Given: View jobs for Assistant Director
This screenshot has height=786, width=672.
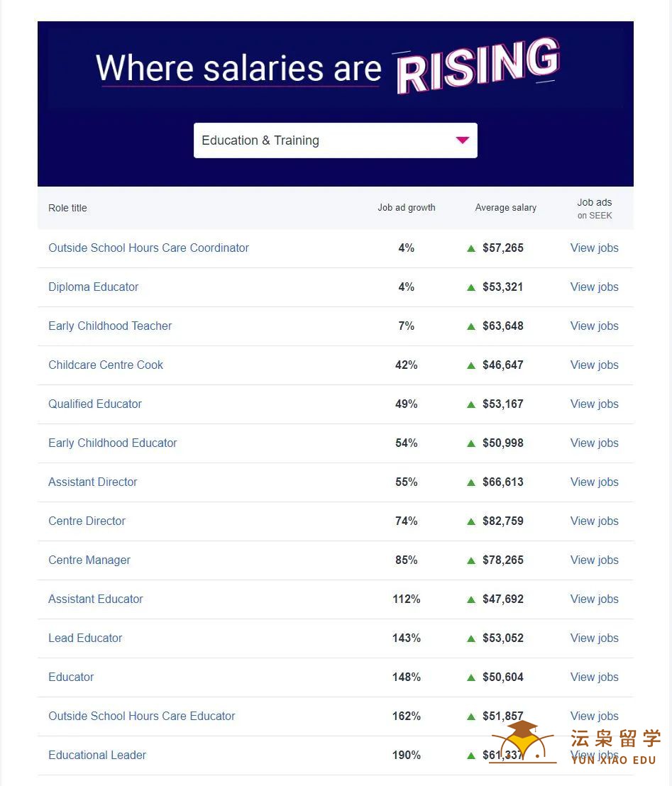Looking at the screenshot, I should click(594, 482).
